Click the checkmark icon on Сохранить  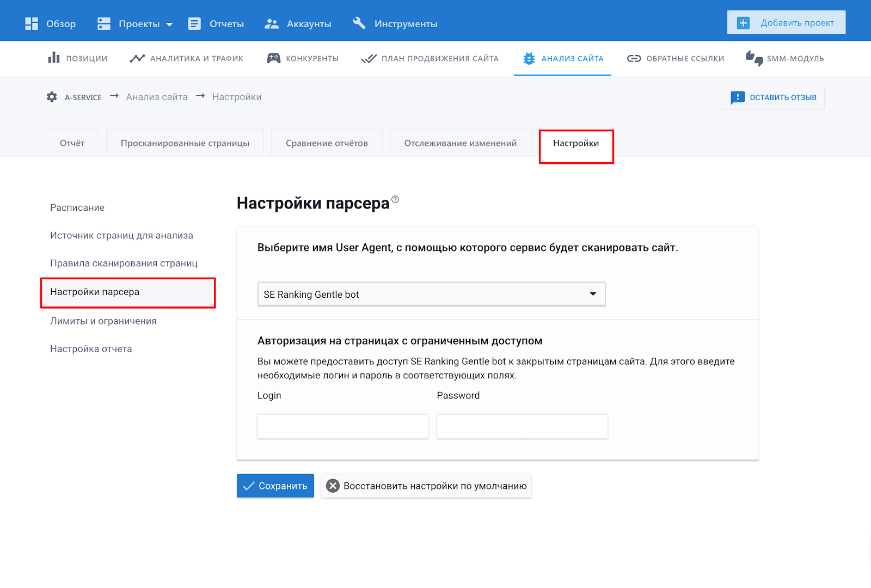click(249, 486)
